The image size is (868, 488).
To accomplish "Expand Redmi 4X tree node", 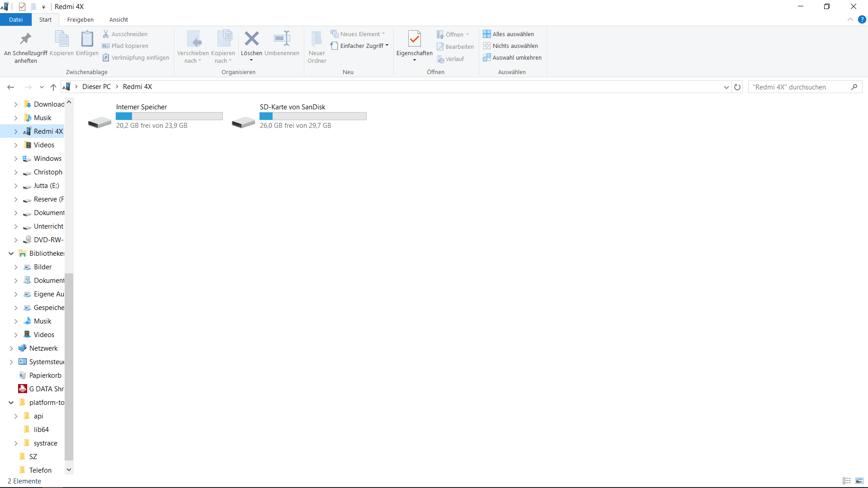I will click(x=16, y=131).
